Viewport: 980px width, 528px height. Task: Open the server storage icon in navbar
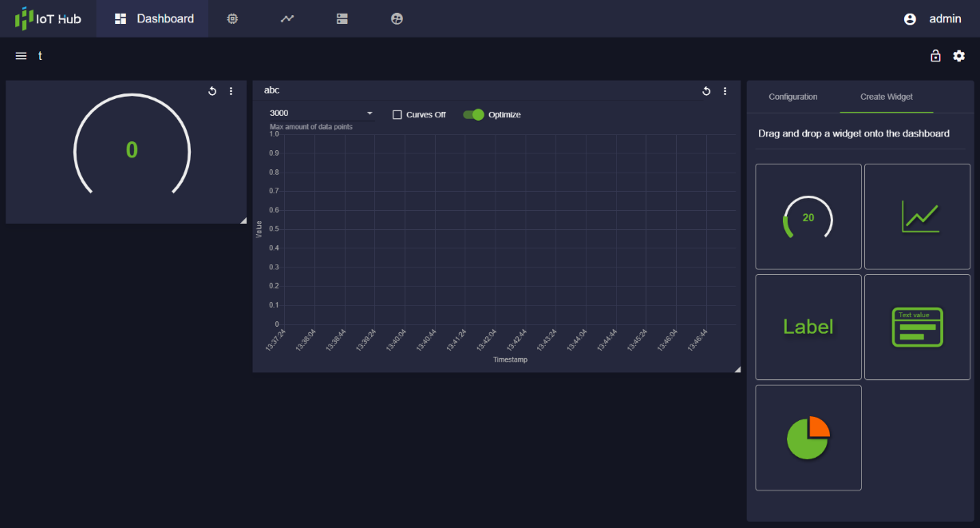(342, 18)
